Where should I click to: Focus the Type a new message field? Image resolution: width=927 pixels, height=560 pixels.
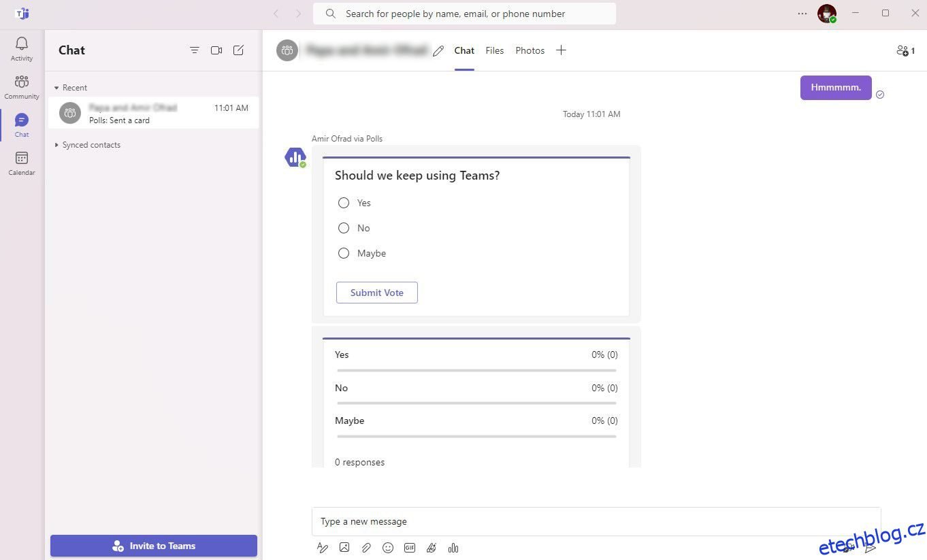596,522
